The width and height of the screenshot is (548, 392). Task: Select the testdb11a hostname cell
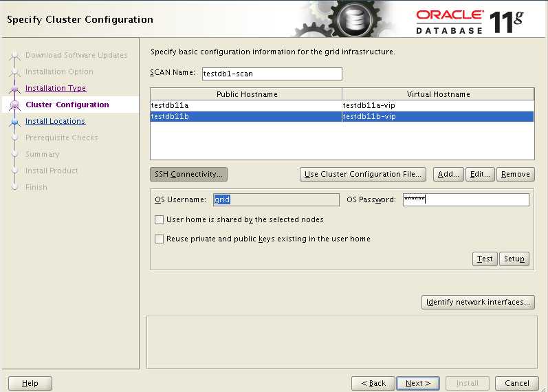pos(246,105)
